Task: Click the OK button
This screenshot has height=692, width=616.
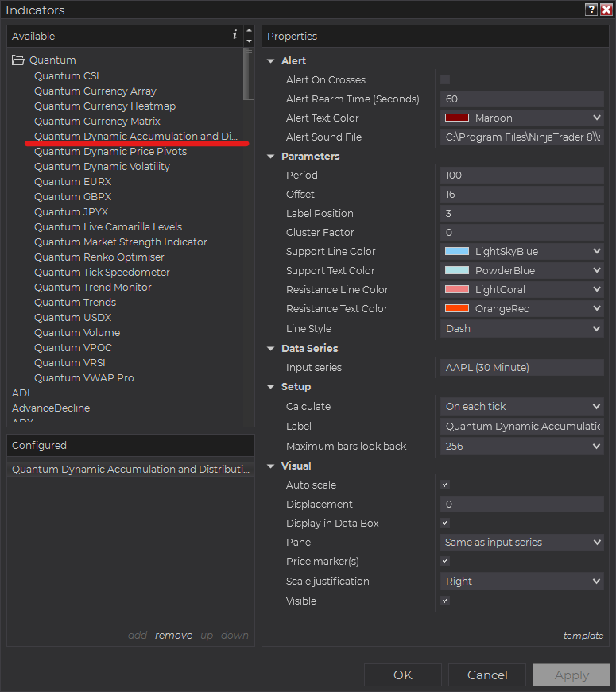Action: pyautogui.click(x=403, y=675)
